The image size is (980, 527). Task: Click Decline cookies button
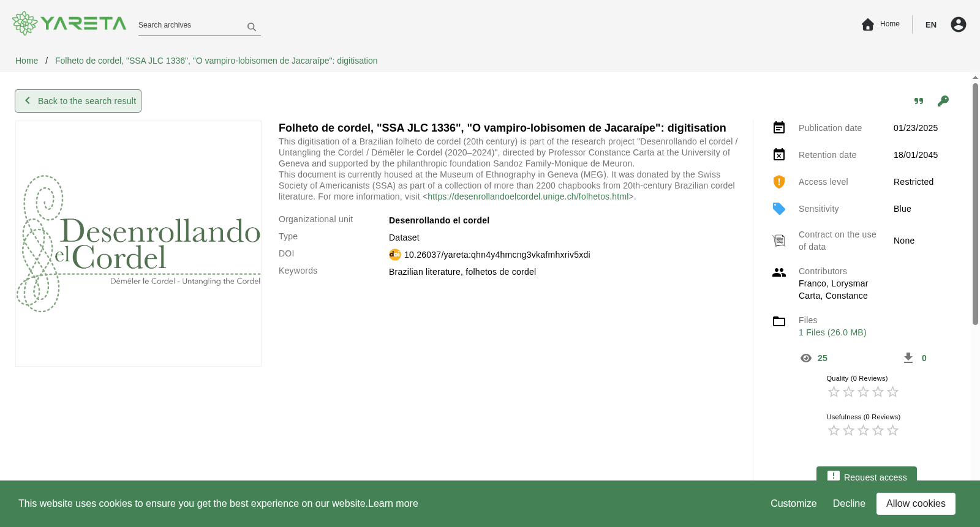tap(849, 504)
